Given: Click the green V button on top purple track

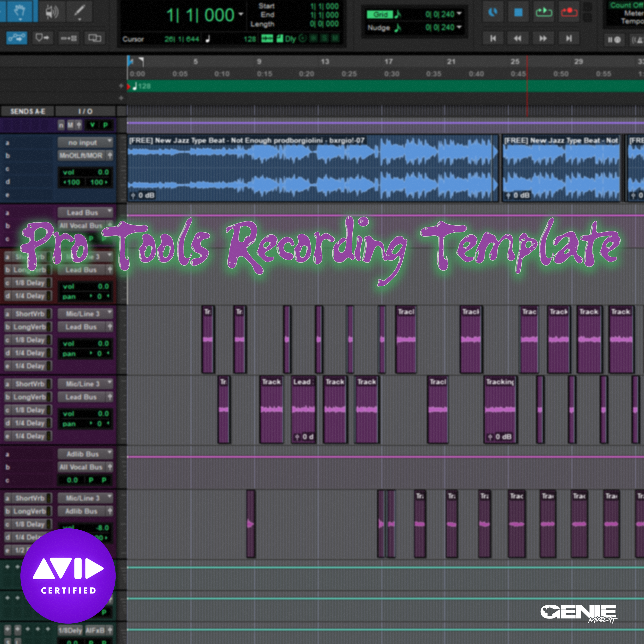Looking at the screenshot, I should (92, 125).
